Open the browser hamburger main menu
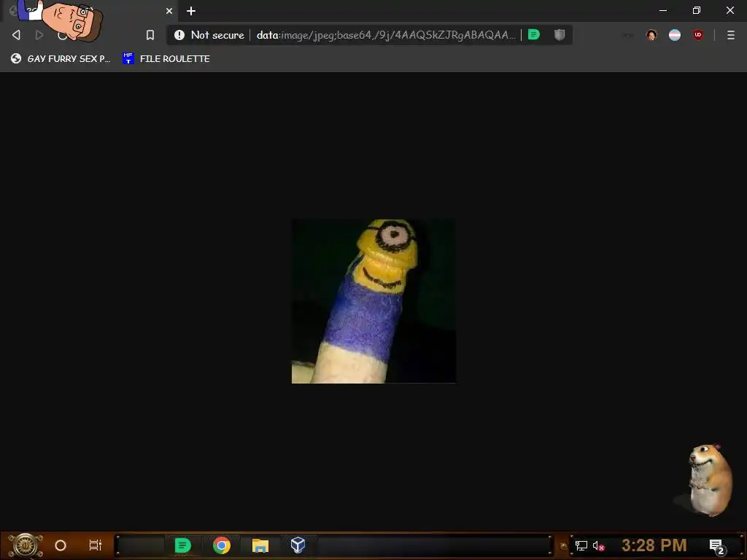 tap(731, 35)
